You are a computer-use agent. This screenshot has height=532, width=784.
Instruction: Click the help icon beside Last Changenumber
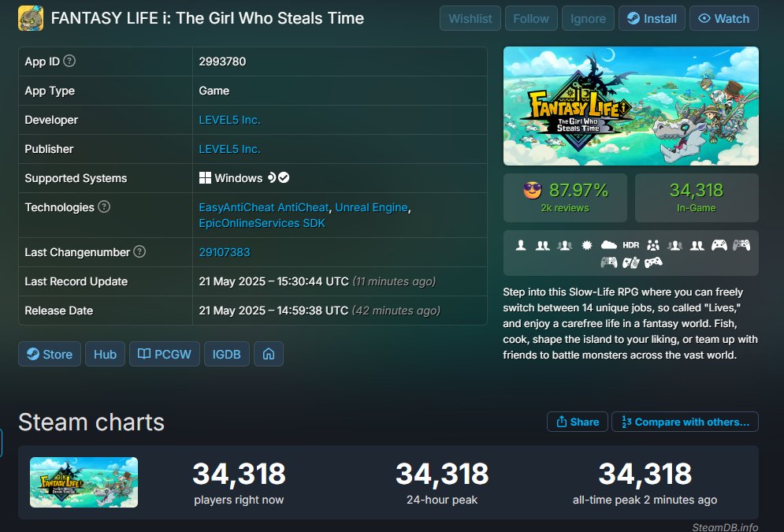(140, 251)
